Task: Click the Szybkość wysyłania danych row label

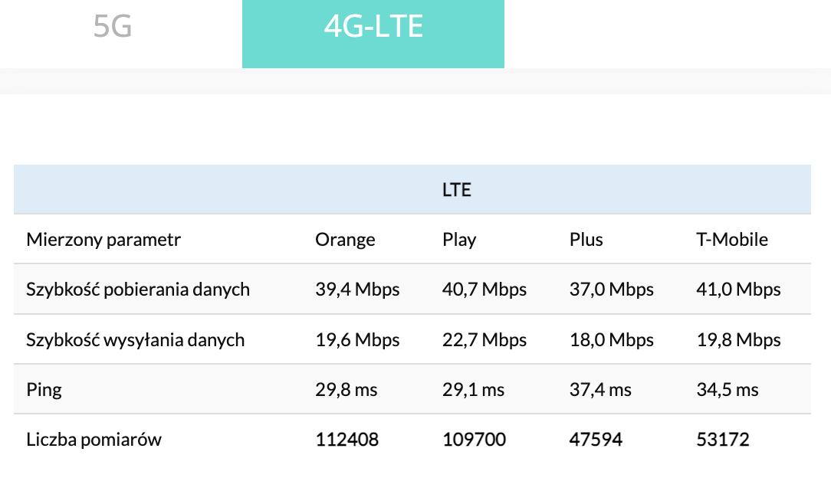Action: [x=136, y=340]
